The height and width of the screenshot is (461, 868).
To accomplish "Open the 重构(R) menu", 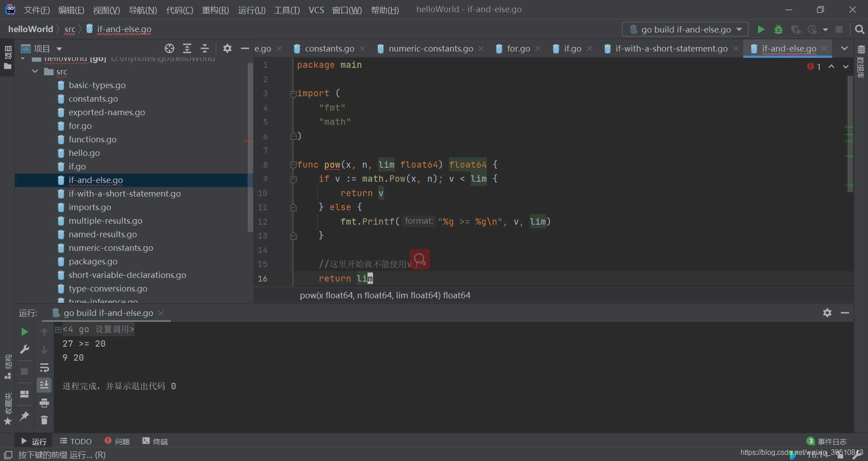I will 215,10.
